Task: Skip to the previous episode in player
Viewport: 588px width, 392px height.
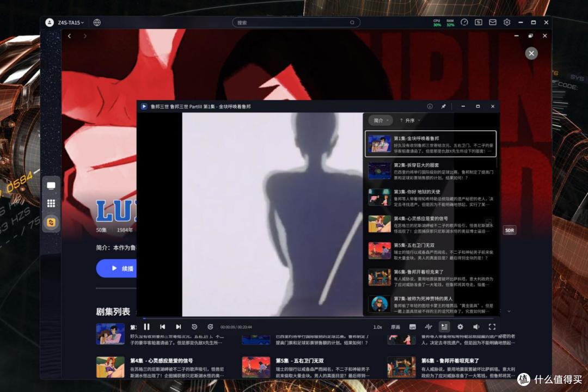Action: click(x=162, y=327)
